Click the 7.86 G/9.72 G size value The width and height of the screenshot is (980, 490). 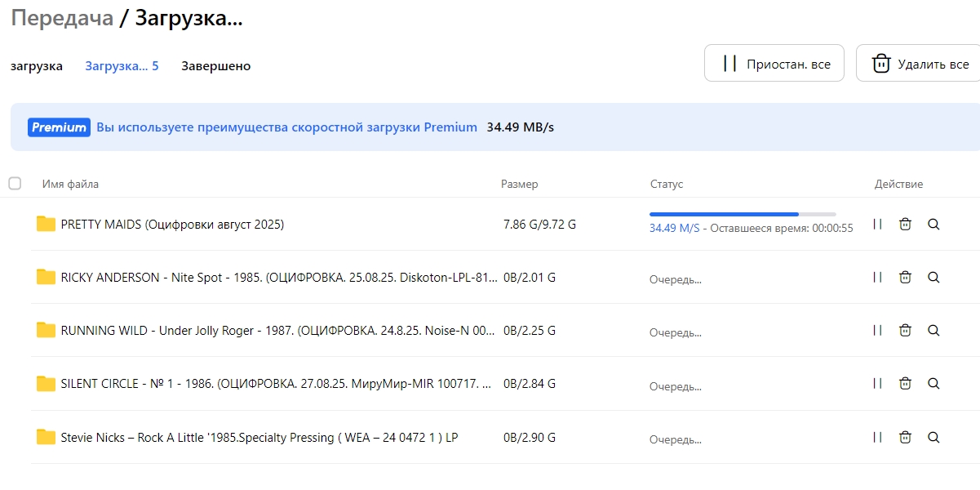tap(540, 224)
